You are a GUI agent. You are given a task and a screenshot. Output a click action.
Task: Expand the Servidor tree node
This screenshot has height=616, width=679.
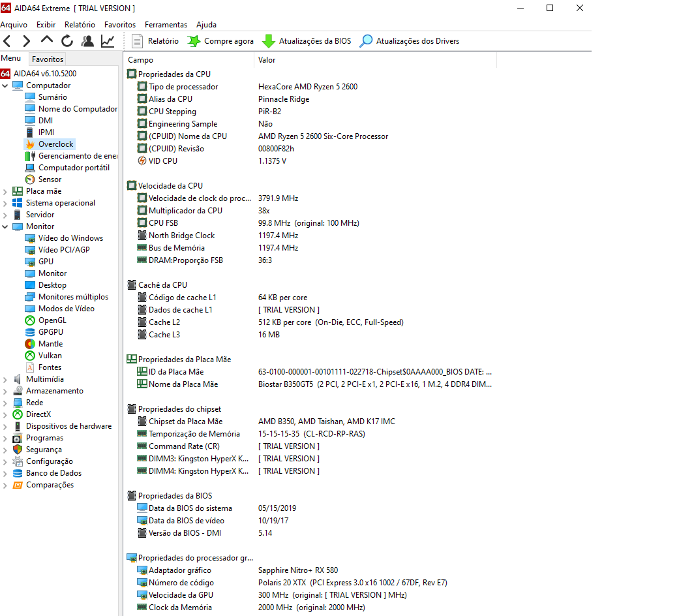(x=5, y=215)
